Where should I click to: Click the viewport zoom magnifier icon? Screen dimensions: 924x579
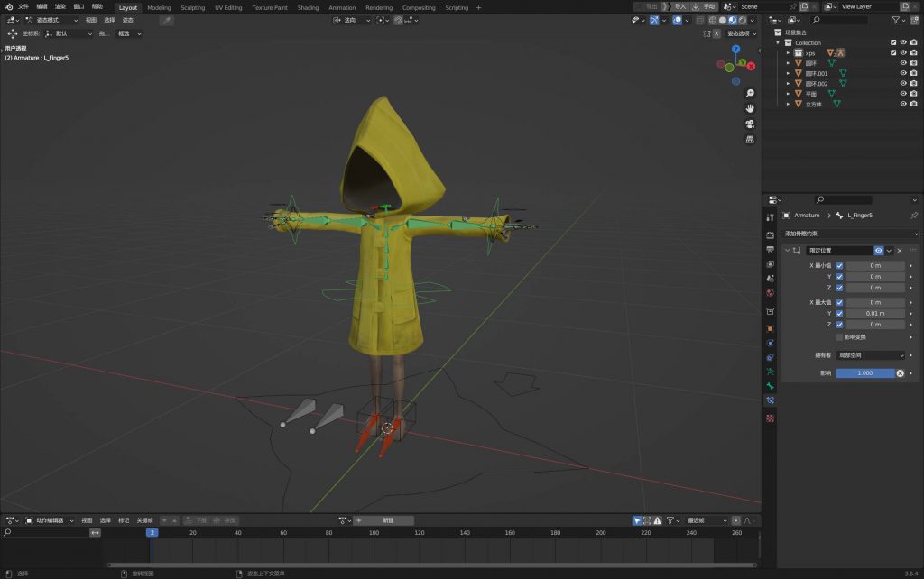coord(750,93)
